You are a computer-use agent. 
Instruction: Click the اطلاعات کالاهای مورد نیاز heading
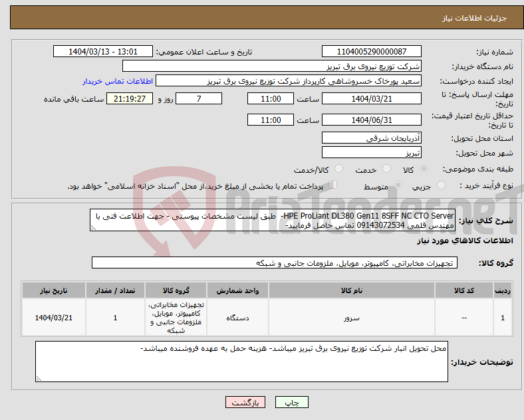(x=465, y=241)
